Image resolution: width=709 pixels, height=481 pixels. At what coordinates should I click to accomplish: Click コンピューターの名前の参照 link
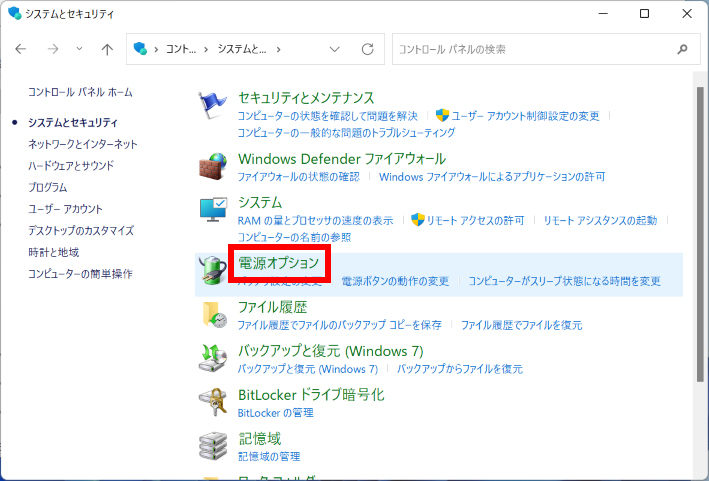coord(294,237)
